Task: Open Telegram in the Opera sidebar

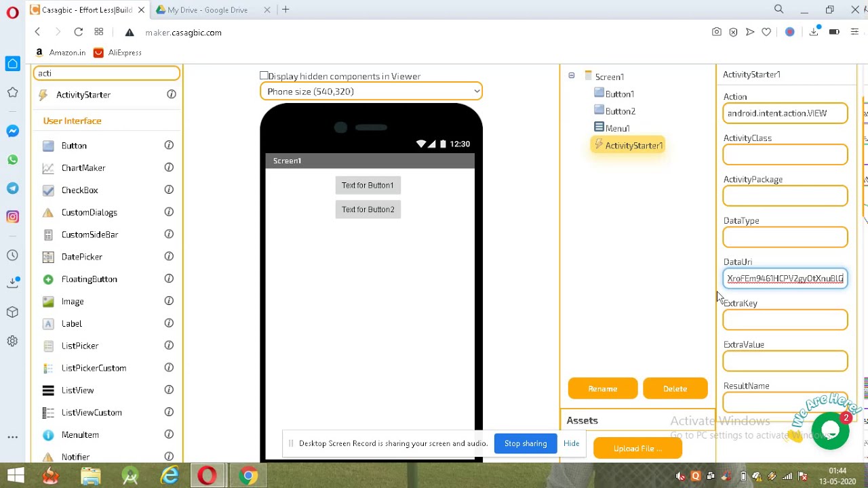Action: [12, 188]
